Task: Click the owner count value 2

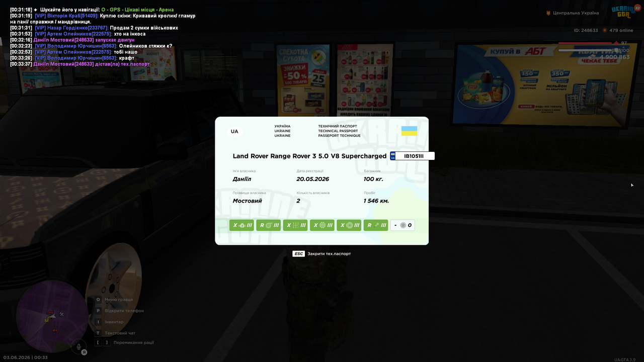Action: [298, 201]
